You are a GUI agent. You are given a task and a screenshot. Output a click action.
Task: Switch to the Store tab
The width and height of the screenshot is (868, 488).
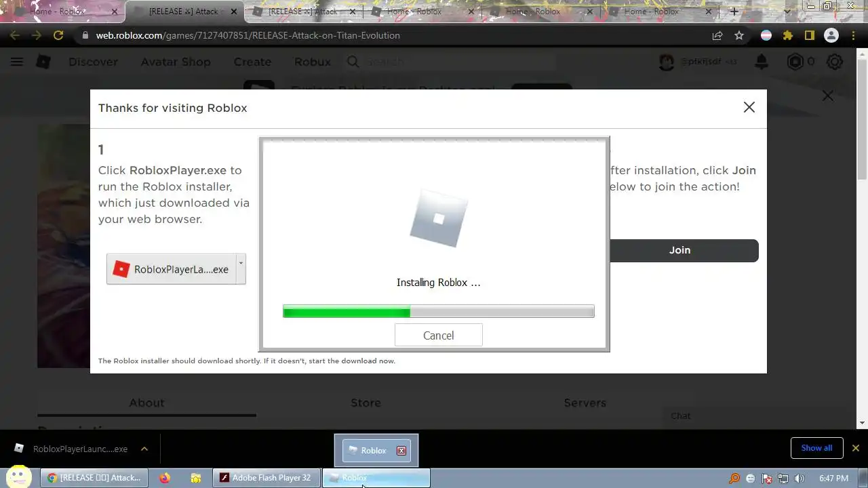(366, 403)
